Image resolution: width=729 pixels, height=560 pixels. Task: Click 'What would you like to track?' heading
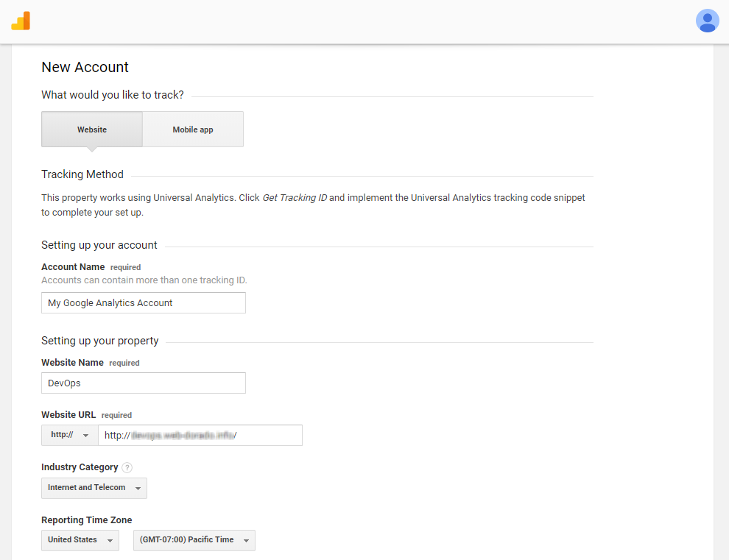tap(113, 95)
